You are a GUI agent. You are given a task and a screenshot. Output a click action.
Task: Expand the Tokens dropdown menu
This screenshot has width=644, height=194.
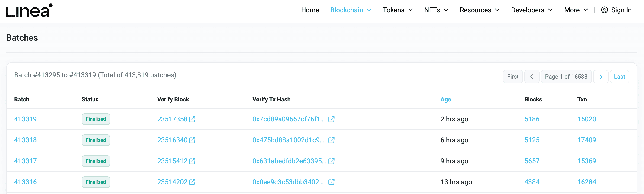pyautogui.click(x=397, y=10)
